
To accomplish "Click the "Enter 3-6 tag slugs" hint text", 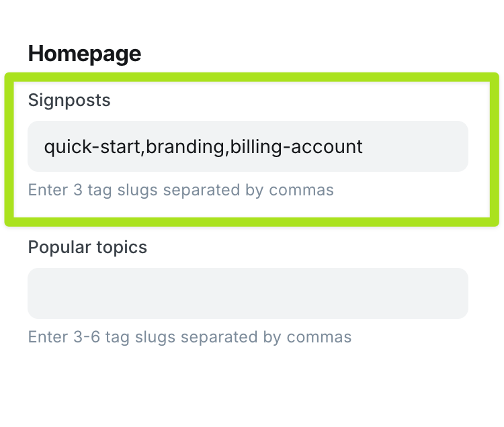I will click(190, 336).
